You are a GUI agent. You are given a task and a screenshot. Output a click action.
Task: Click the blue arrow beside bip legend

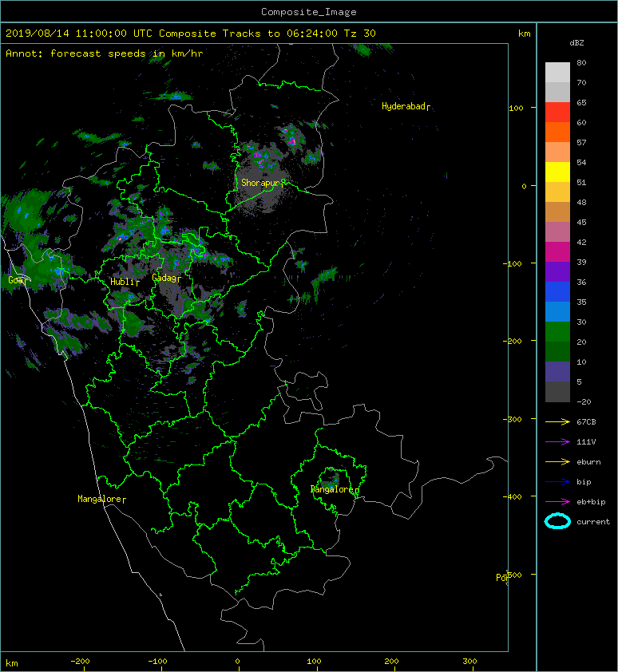(557, 482)
